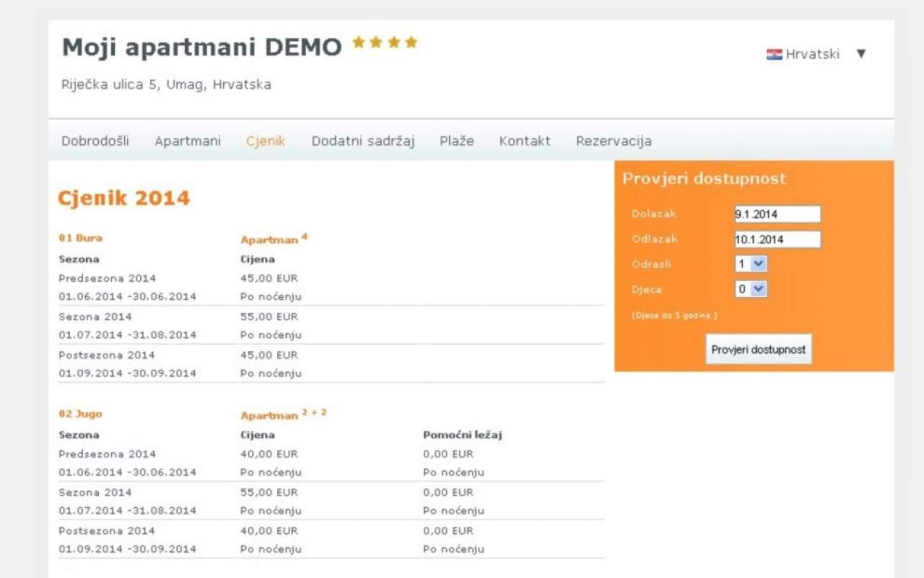This screenshot has height=578, width=924.
Task: Click the Cjenik 2014 heading
Action: (x=123, y=198)
